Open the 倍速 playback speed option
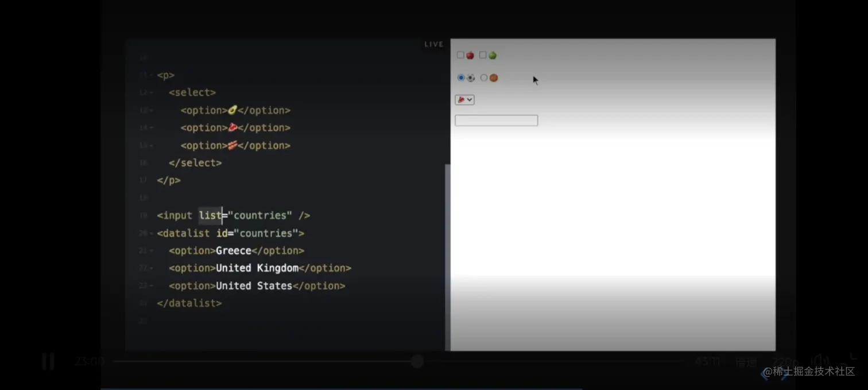The height and width of the screenshot is (390, 868). coord(746,362)
